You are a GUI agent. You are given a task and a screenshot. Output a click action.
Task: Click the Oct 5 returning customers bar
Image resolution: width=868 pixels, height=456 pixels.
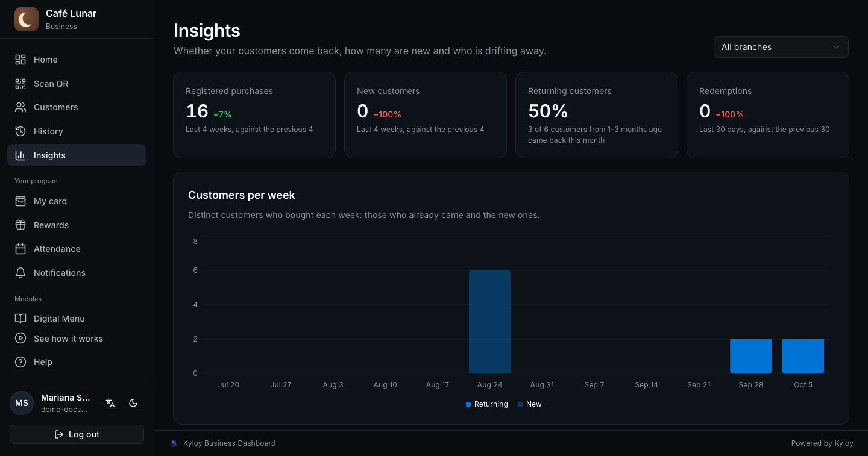(803, 356)
